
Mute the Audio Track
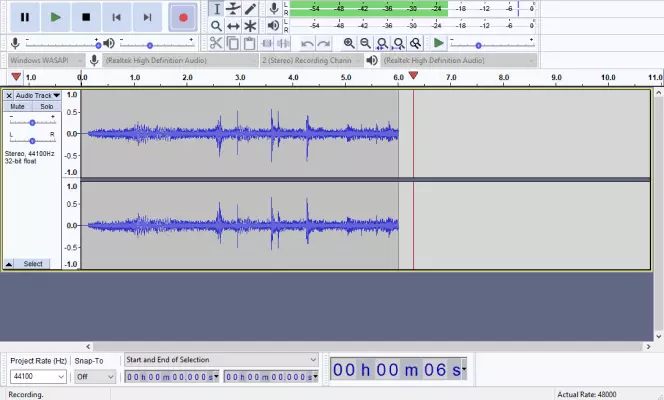(x=17, y=106)
